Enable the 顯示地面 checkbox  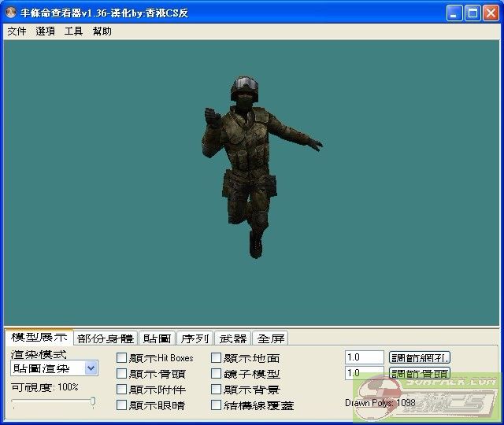[x=217, y=358]
